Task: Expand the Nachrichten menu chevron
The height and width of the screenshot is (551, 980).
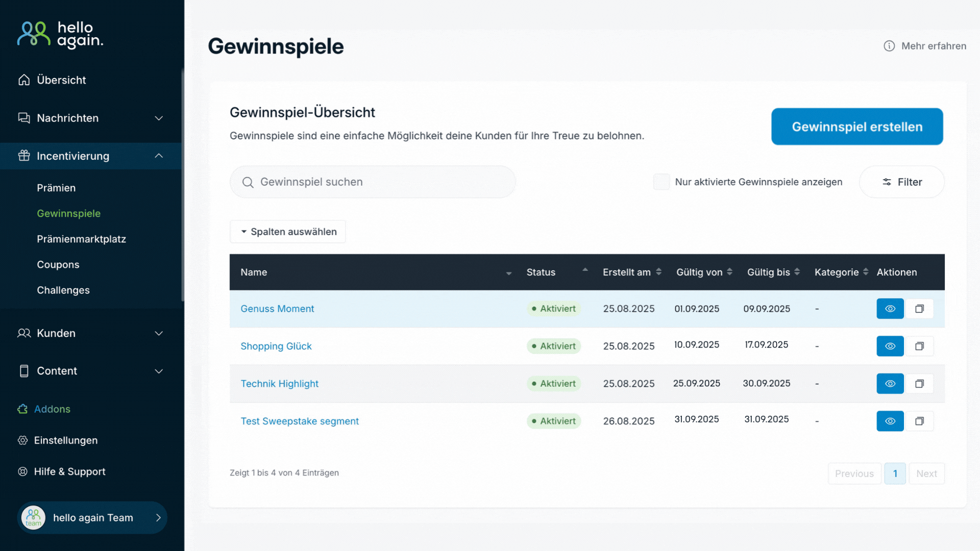Action: click(x=159, y=118)
